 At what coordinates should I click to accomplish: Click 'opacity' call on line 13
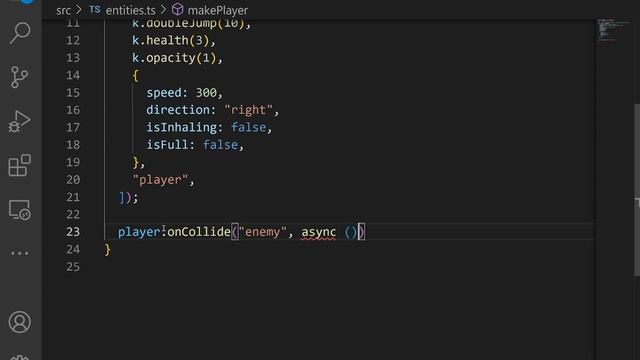pyautogui.click(x=171, y=58)
